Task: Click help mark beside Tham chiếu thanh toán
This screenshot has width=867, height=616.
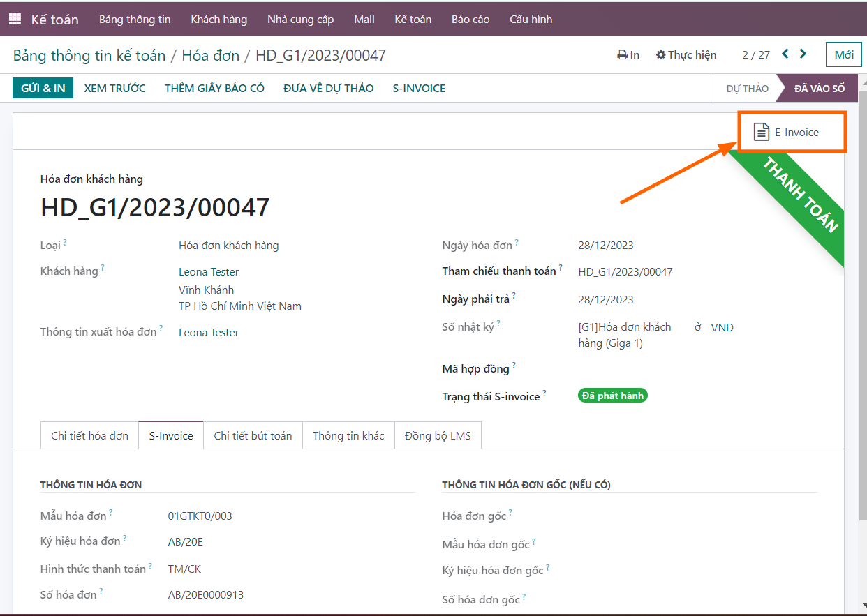Action: coord(561,267)
